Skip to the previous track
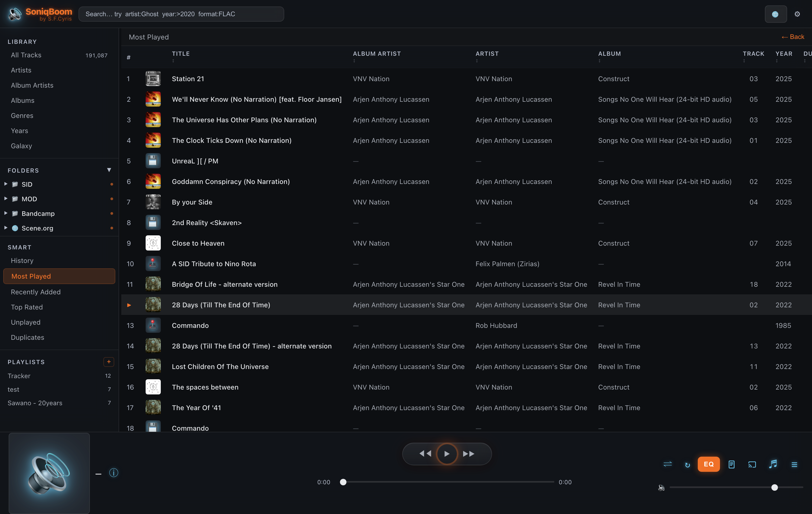The height and width of the screenshot is (514, 812). 425,454
